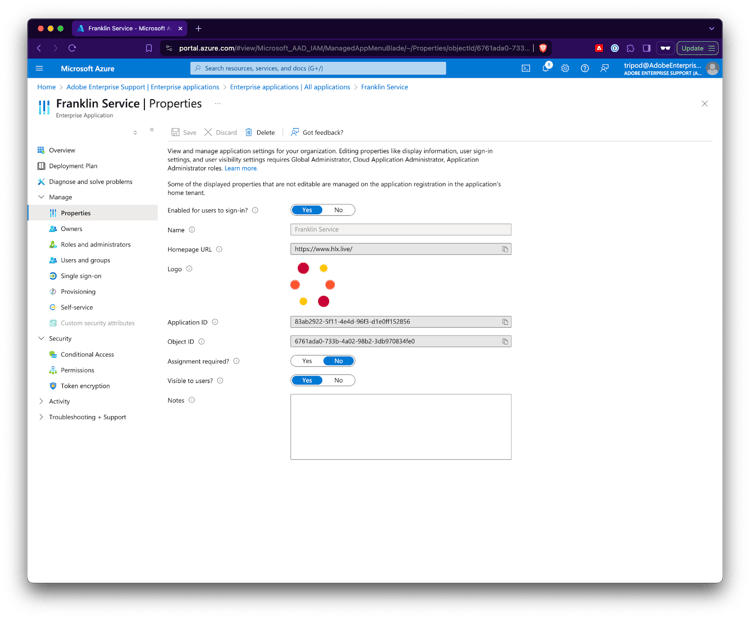Expand the Activity section
This screenshot has width=750, height=619.
(41, 401)
